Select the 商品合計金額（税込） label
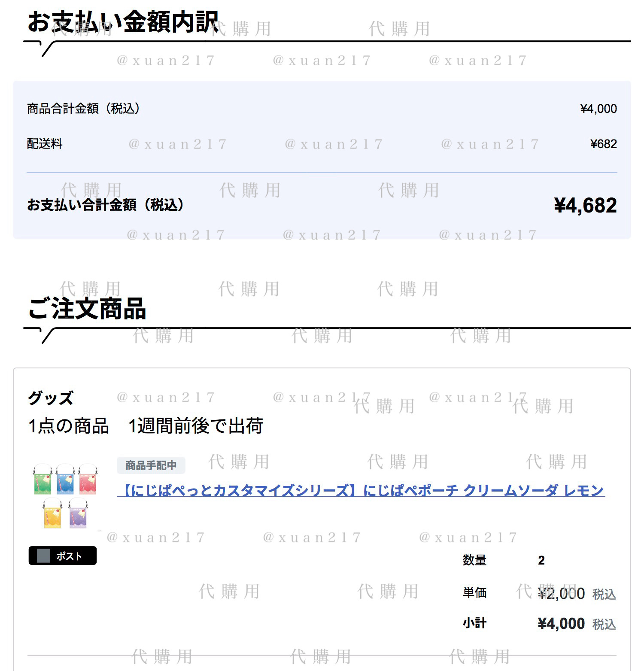 (84, 109)
